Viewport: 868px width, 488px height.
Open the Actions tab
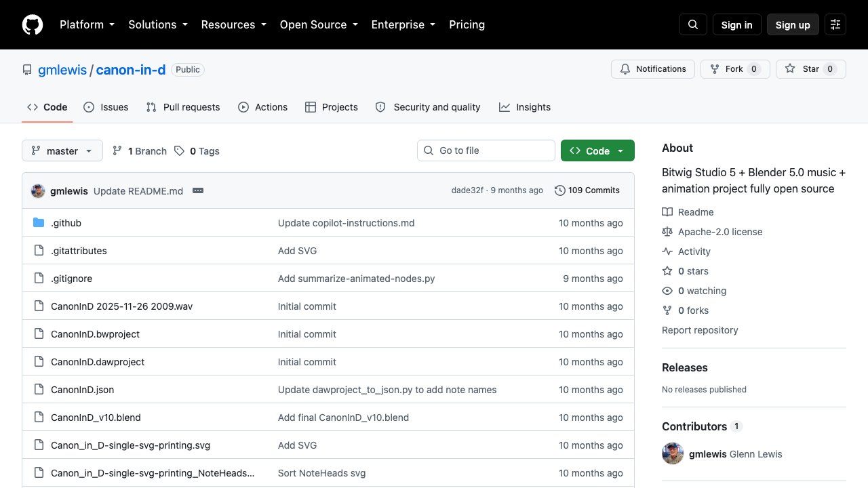tap(263, 107)
